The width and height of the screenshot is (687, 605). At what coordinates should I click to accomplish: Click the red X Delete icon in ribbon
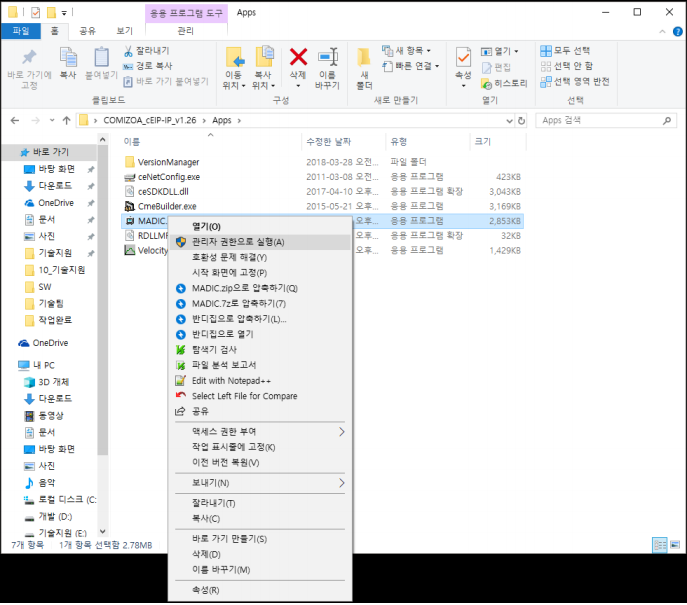click(298, 62)
